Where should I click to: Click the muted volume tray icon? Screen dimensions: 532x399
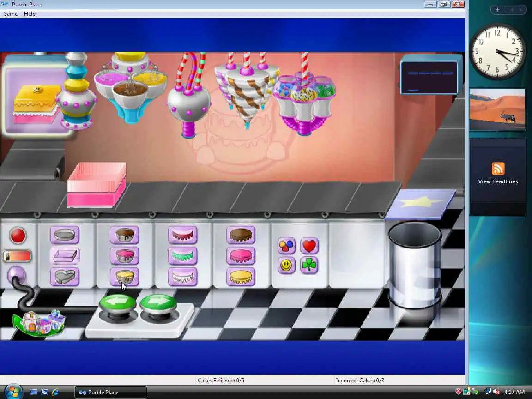pos(496,392)
